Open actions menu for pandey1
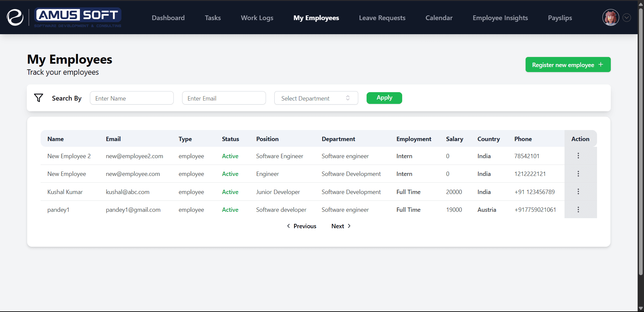Screen dimensions: 644x312 click(578, 209)
